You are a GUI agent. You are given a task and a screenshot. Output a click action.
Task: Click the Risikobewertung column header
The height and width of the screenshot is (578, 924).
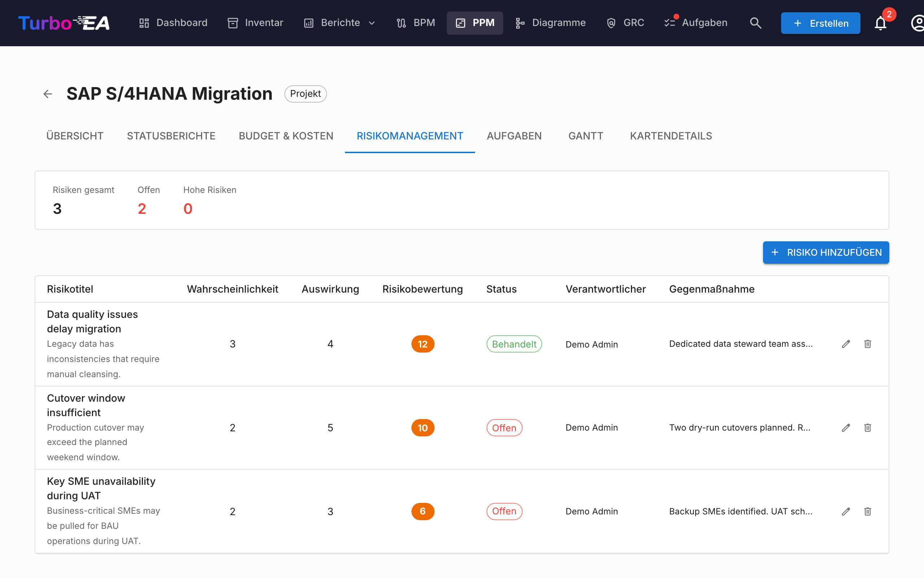point(423,289)
